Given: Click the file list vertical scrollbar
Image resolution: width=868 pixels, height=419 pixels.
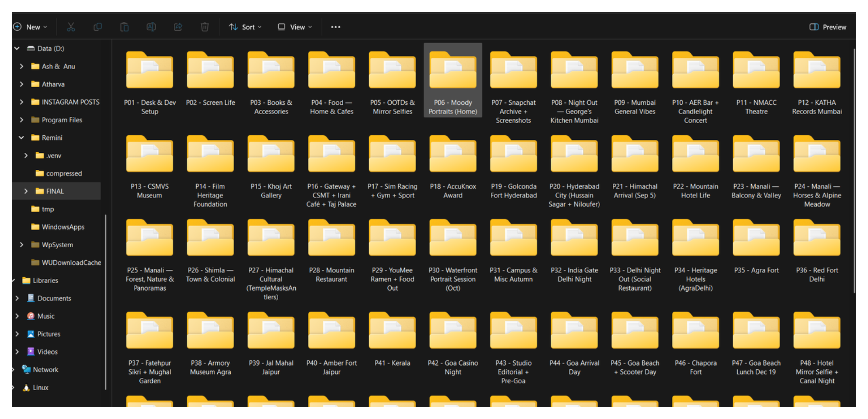Looking at the screenshot, I should [854, 171].
